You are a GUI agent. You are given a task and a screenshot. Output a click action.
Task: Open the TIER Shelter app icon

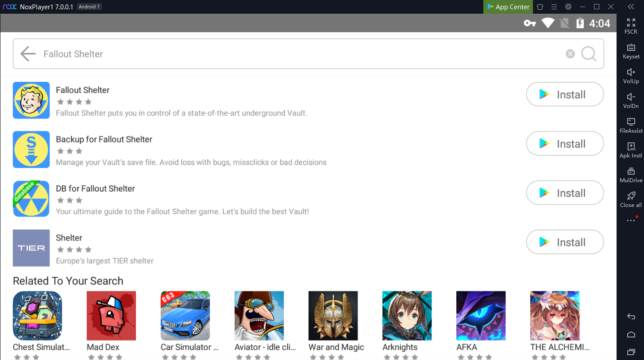click(31, 248)
